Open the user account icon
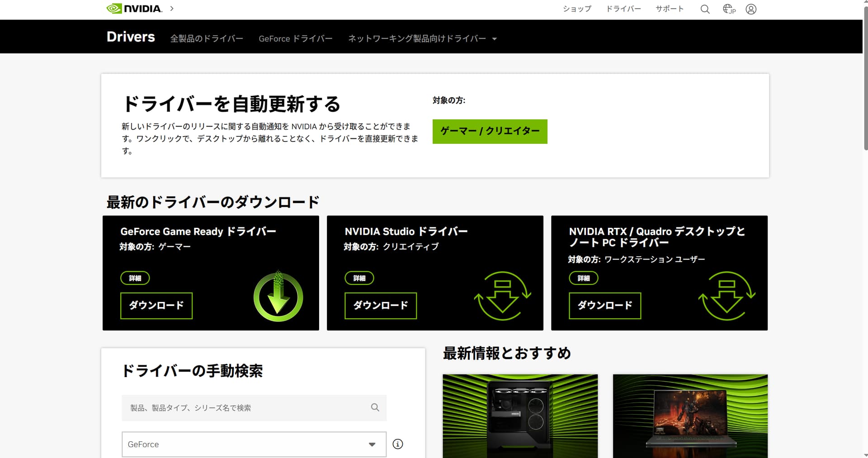 click(751, 9)
